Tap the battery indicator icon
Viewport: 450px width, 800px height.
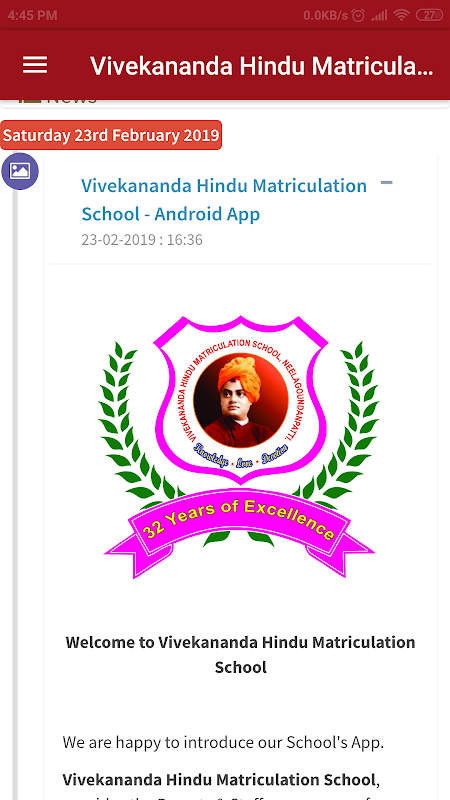[x=430, y=15]
